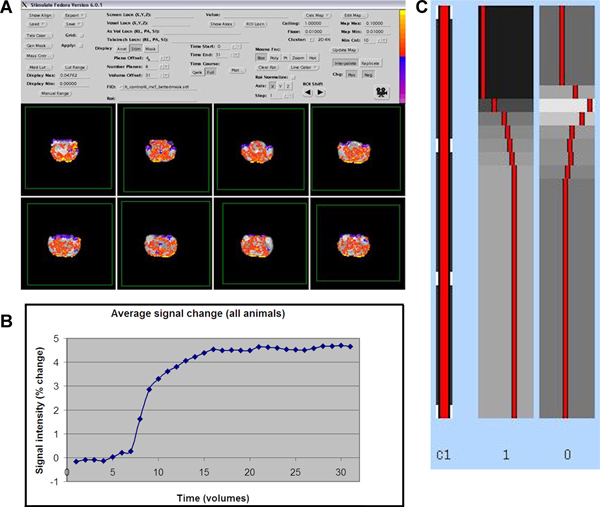Click the Show Axes button
The height and width of the screenshot is (507, 600).
coord(221,23)
